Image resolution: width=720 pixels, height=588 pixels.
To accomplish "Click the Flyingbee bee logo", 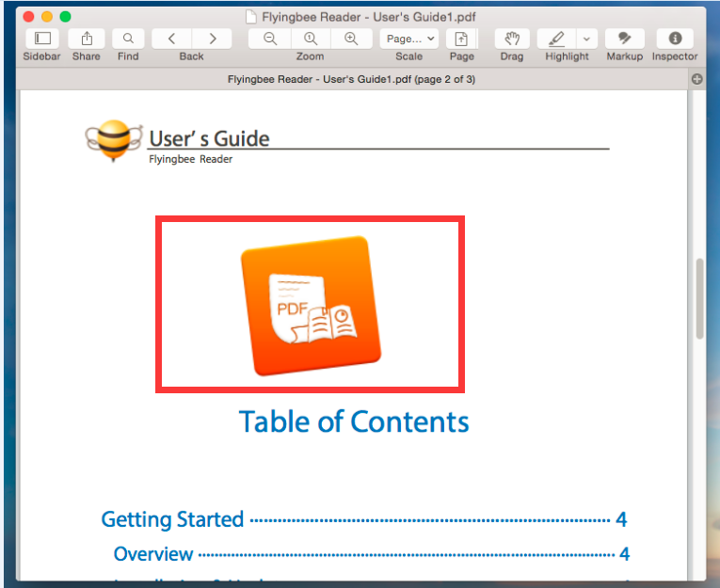I will (x=114, y=141).
